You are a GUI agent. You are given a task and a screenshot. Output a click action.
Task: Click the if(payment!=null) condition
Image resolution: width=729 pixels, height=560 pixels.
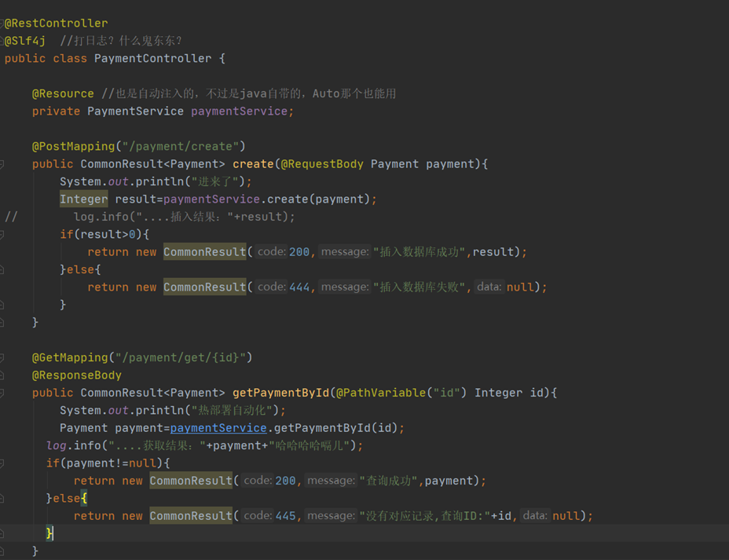pos(104,464)
